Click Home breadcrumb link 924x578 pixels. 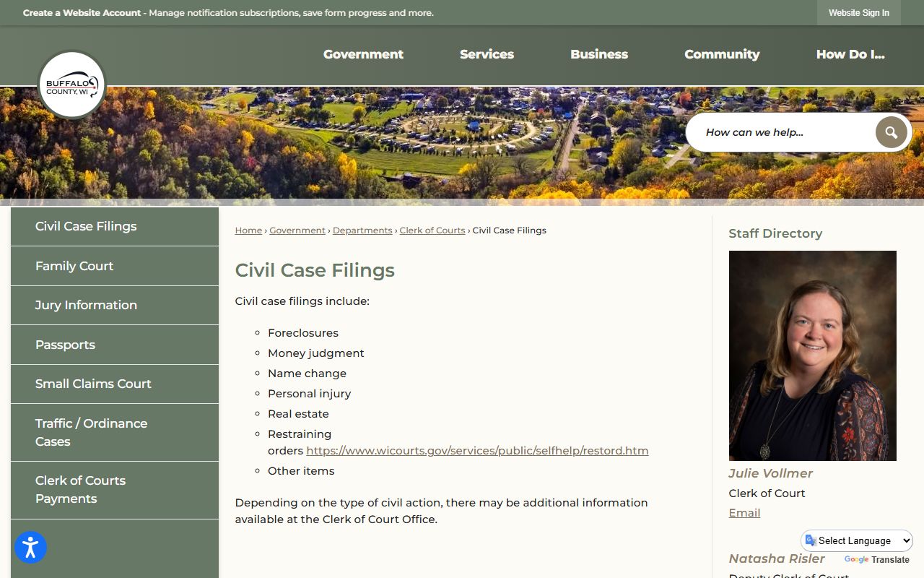(248, 230)
